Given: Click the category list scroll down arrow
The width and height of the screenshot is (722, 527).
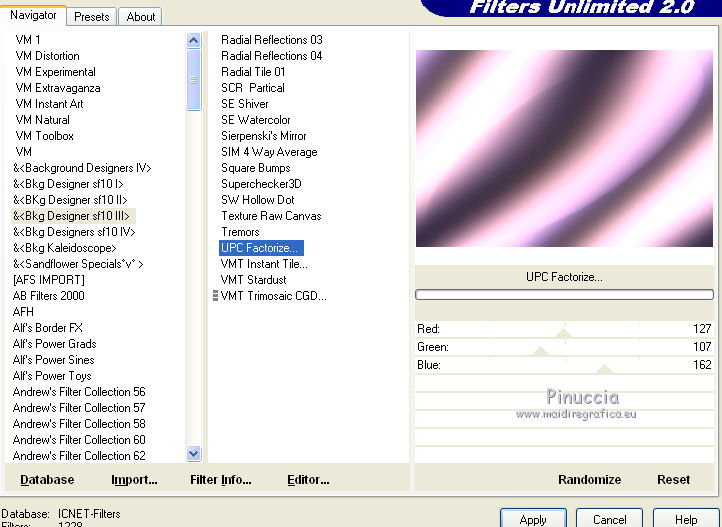Looking at the screenshot, I should [x=194, y=454].
